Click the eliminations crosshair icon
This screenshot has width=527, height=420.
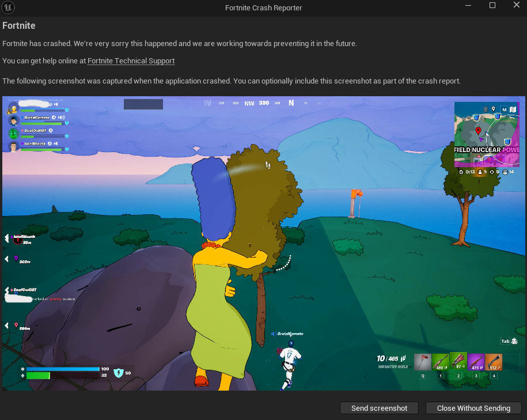(492, 172)
